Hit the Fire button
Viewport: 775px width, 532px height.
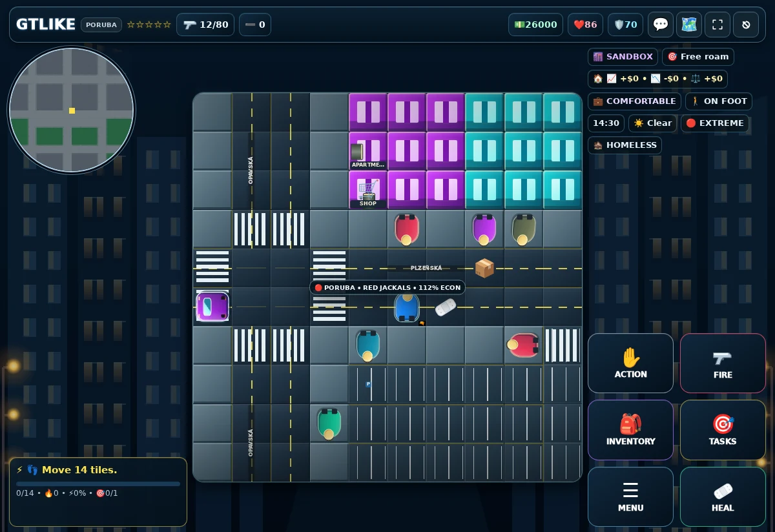tap(723, 363)
